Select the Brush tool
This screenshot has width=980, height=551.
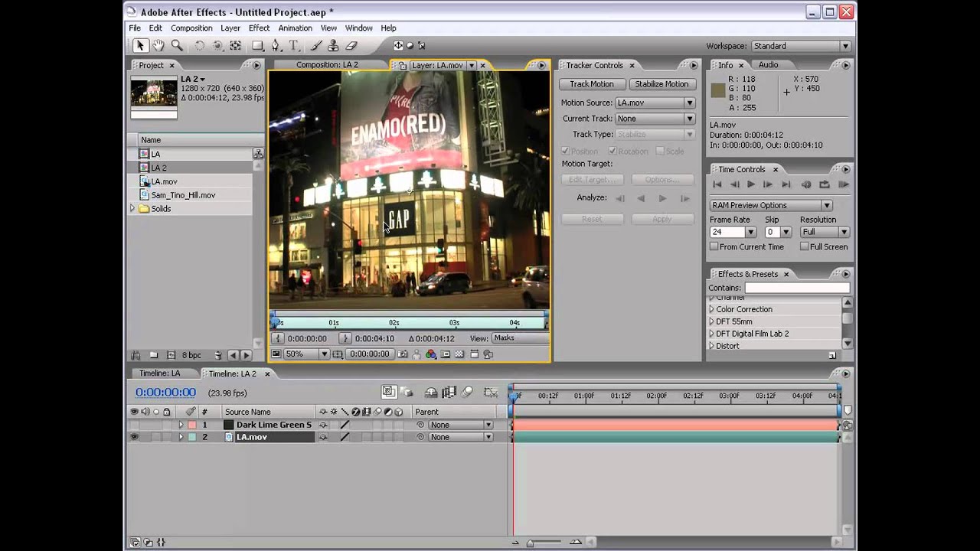point(316,46)
